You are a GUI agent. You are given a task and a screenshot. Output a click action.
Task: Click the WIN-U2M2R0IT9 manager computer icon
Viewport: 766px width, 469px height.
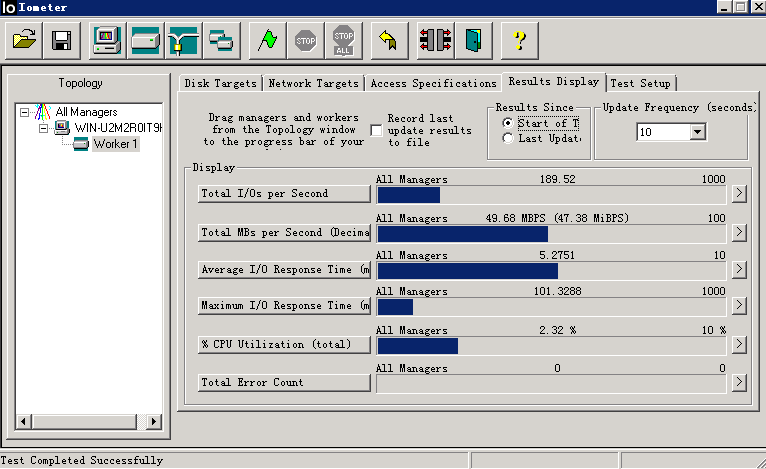tap(62, 128)
